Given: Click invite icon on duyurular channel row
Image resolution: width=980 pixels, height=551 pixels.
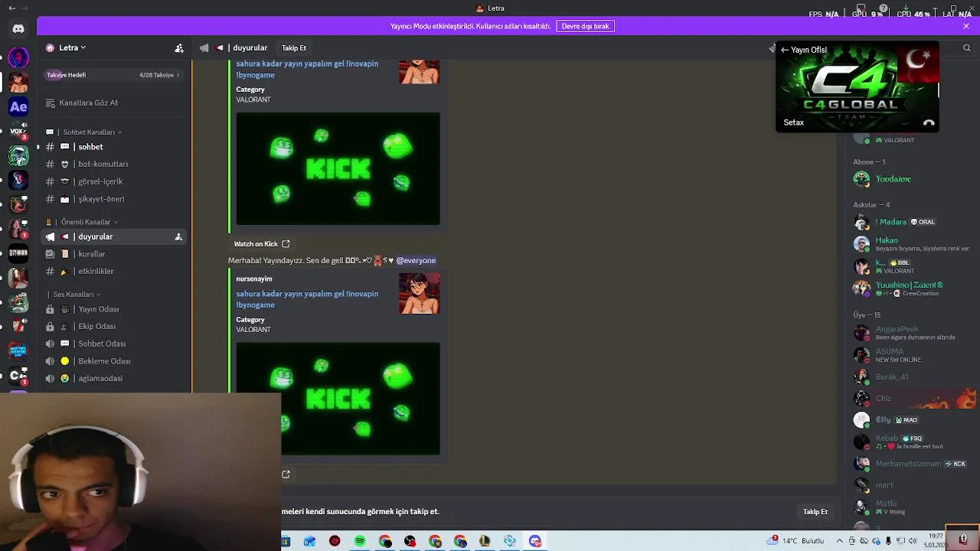Looking at the screenshot, I should [x=178, y=237].
